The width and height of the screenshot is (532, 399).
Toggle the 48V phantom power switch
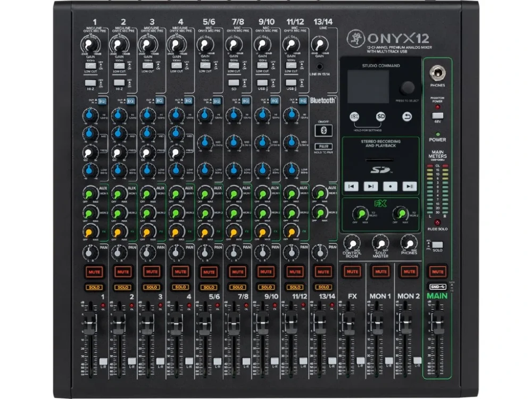tap(437, 116)
